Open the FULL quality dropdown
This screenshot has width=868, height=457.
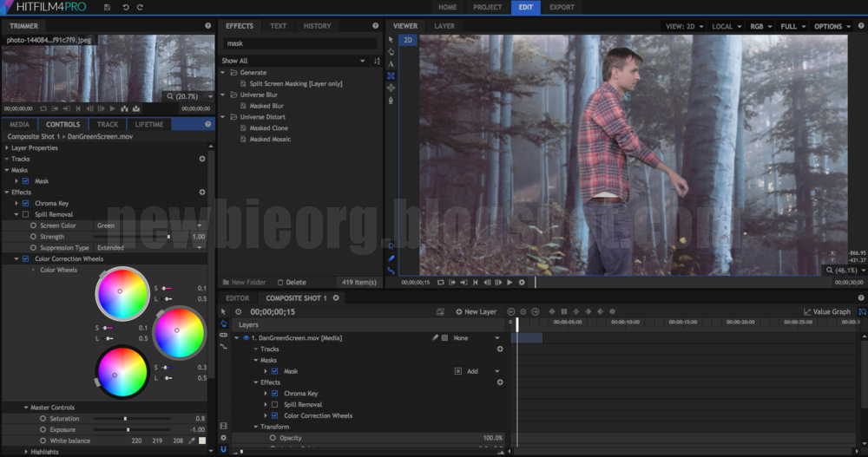tap(792, 26)
